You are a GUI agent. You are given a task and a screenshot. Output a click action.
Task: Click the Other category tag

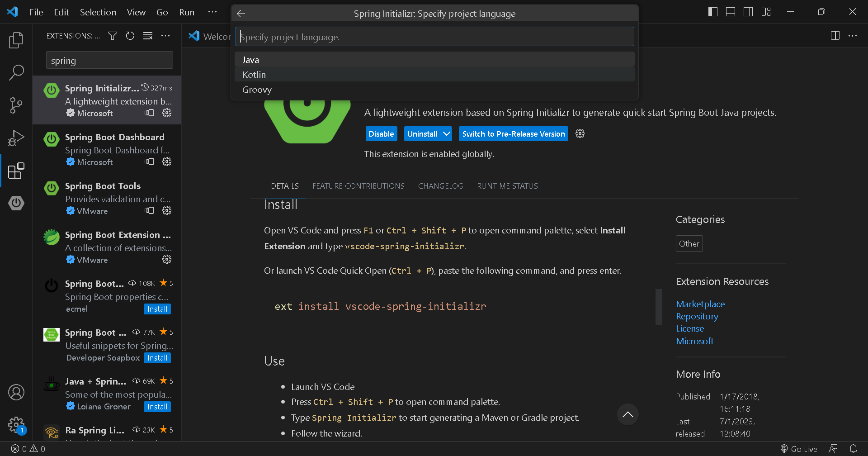(x=689, y=243)
